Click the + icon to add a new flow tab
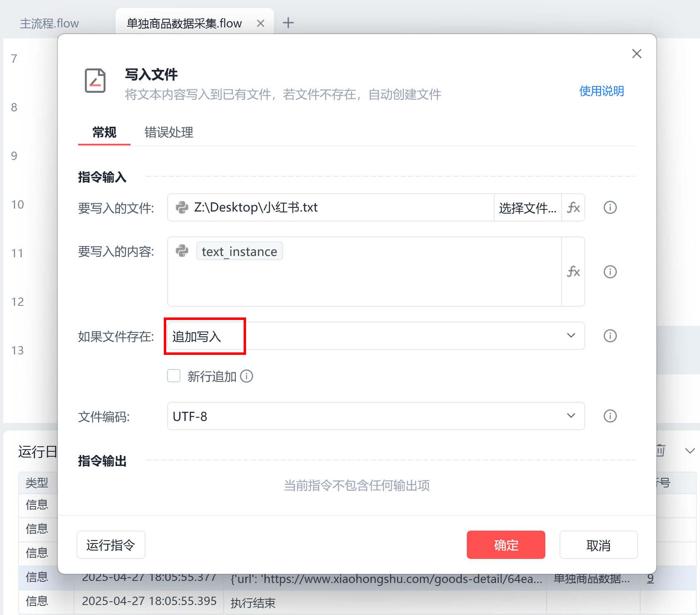Screen dimensions: 700x615 tap(288, 23)
